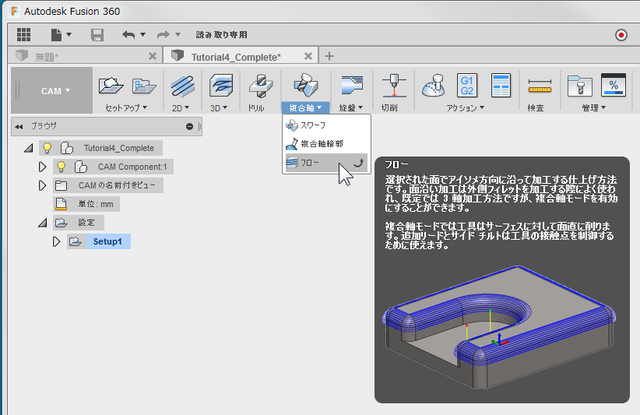Collapse the 設定 tree node
Screen dimensions: 640x415
(42, 223)
